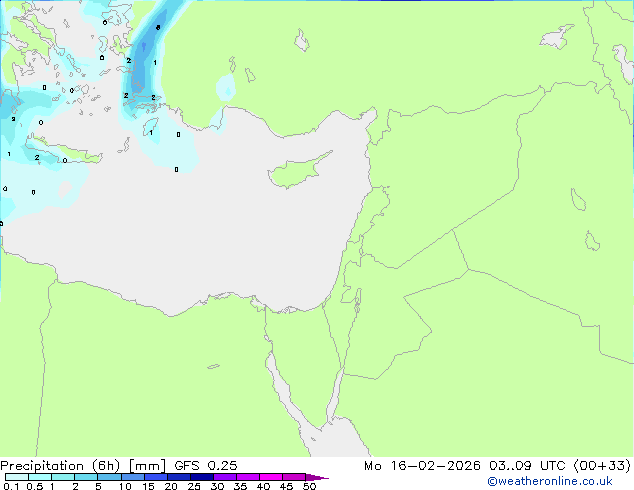Select the 15–20 mm legend swatch

[x=156, y=477]
